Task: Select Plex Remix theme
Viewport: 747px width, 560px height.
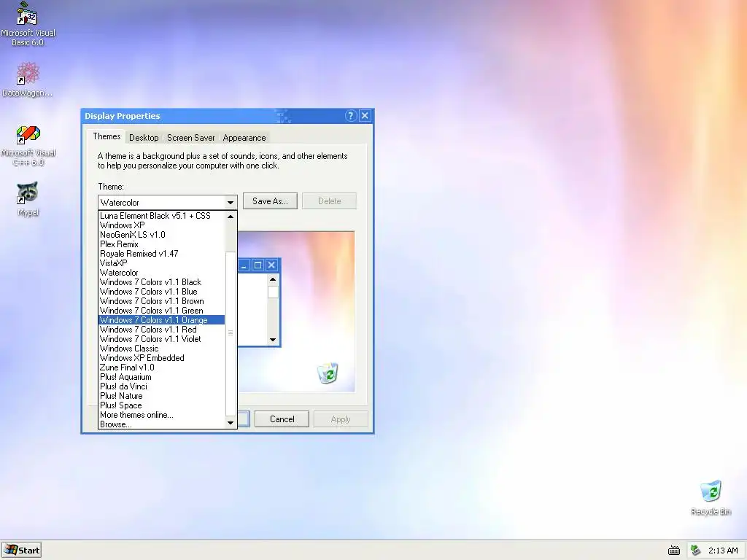Action: [x=161, y=244]
